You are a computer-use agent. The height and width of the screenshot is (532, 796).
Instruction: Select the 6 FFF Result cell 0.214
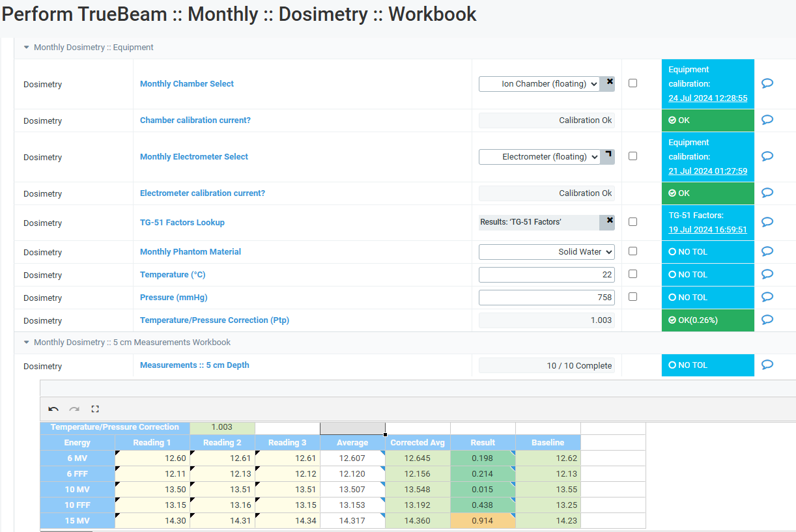tap(483, 473)
